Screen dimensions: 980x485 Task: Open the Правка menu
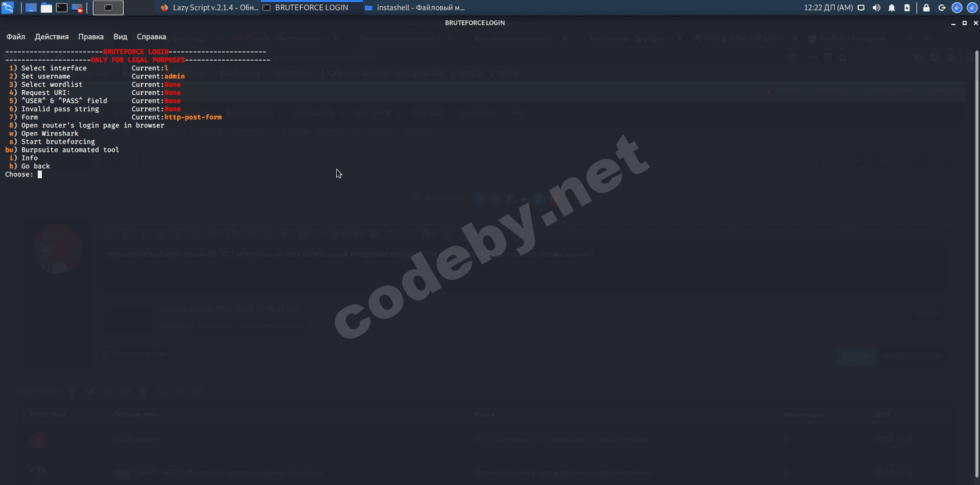[x=91, y=37]
